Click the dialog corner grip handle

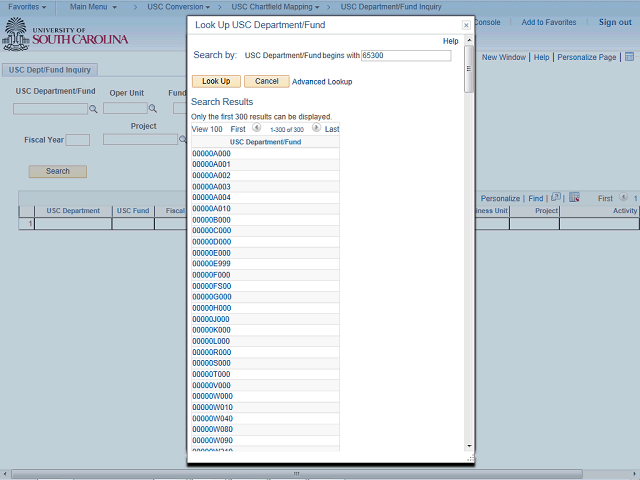point(471,459)
